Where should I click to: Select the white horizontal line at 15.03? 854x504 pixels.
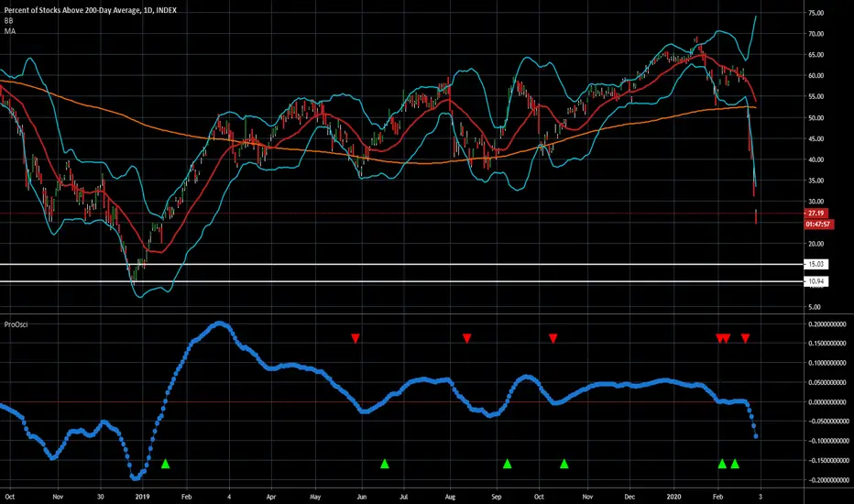(x=402, y=264)
